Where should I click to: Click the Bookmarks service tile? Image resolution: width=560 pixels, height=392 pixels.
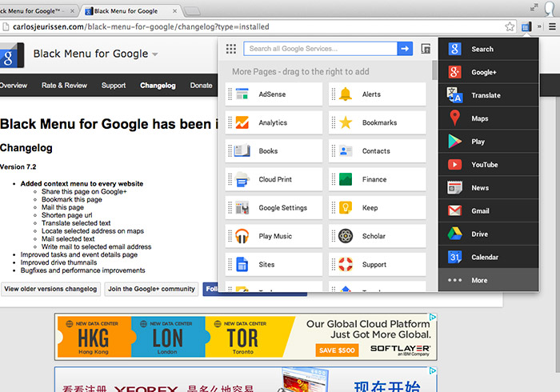pyautogui.click(x=377, y=122)
